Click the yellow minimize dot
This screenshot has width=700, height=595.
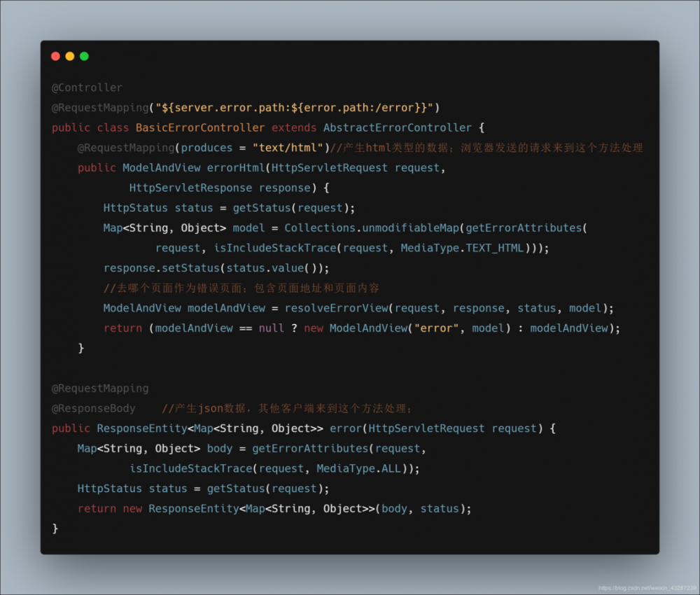[x=70, y=56]
